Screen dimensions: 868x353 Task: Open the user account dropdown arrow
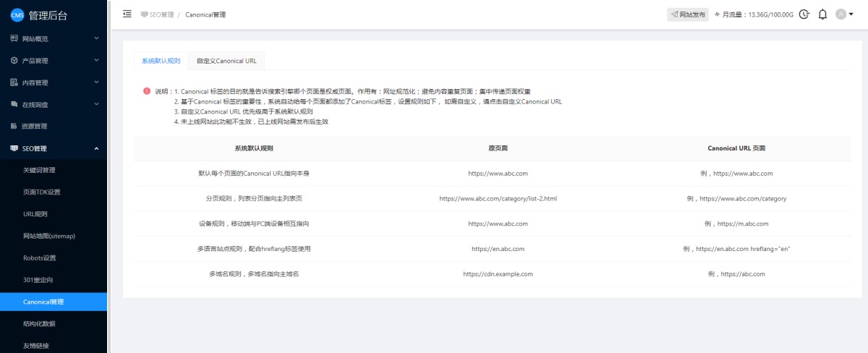pyautogui.click(x=851, y=14)
